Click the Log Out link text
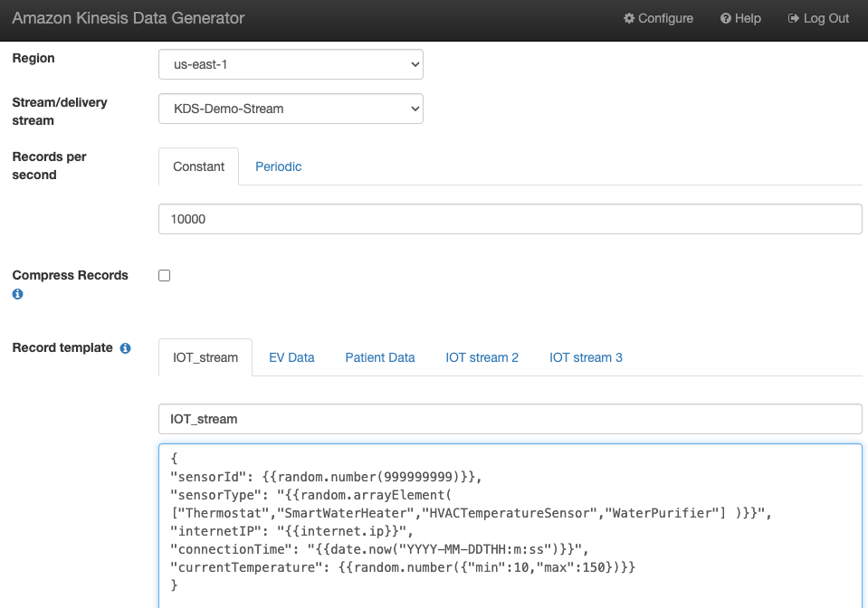This screenshot has height=608, width=868. click(826, 18)
